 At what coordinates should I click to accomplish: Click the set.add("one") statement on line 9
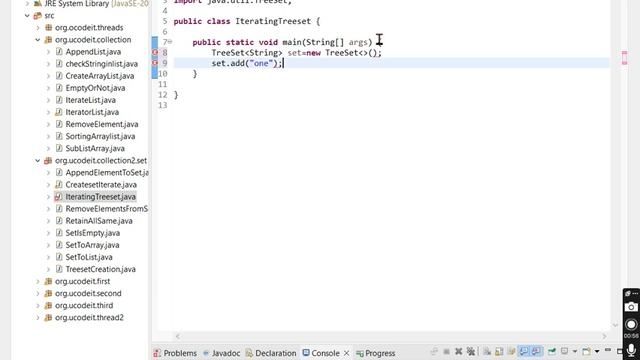[x=247, y=63]
